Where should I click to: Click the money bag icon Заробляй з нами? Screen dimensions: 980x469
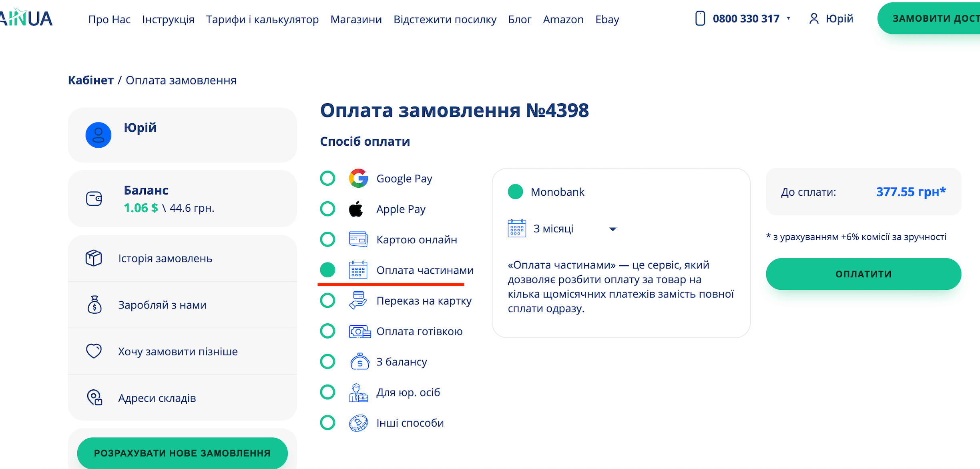pos(94,305)
